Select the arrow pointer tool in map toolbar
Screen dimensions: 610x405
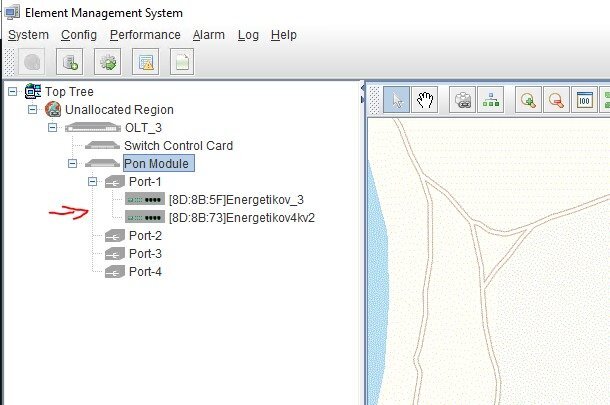[x=396, y=100]
